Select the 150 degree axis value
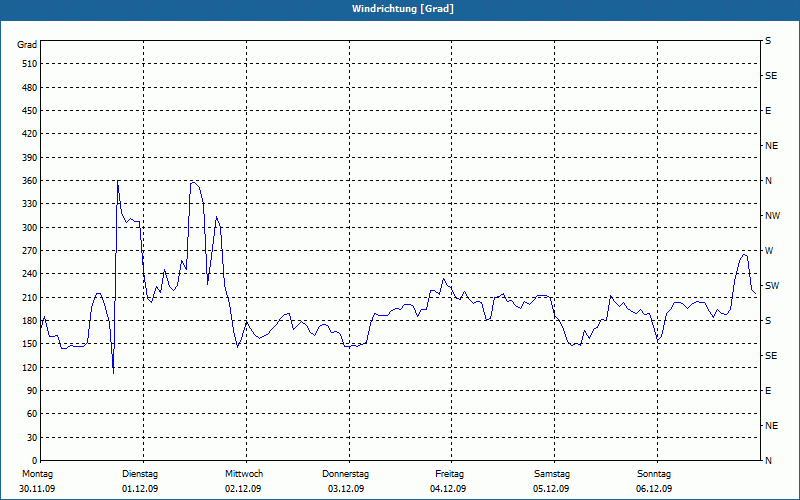 tap(30, 343)
